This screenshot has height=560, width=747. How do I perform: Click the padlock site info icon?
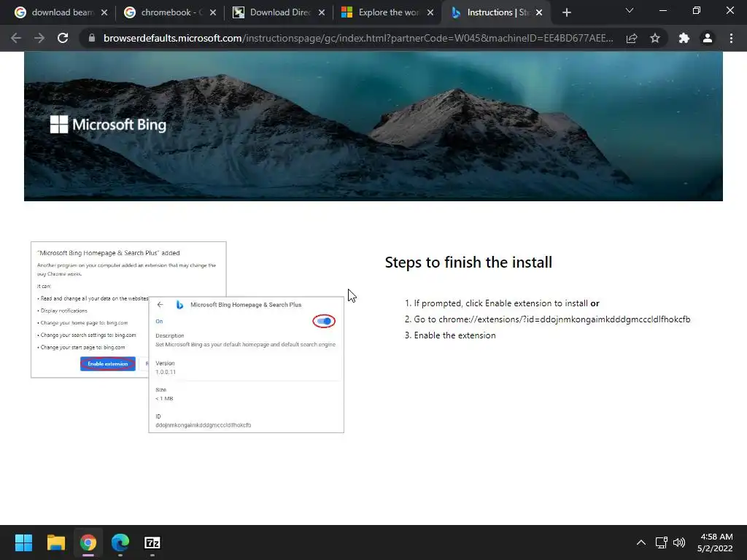tap(92, 38)
